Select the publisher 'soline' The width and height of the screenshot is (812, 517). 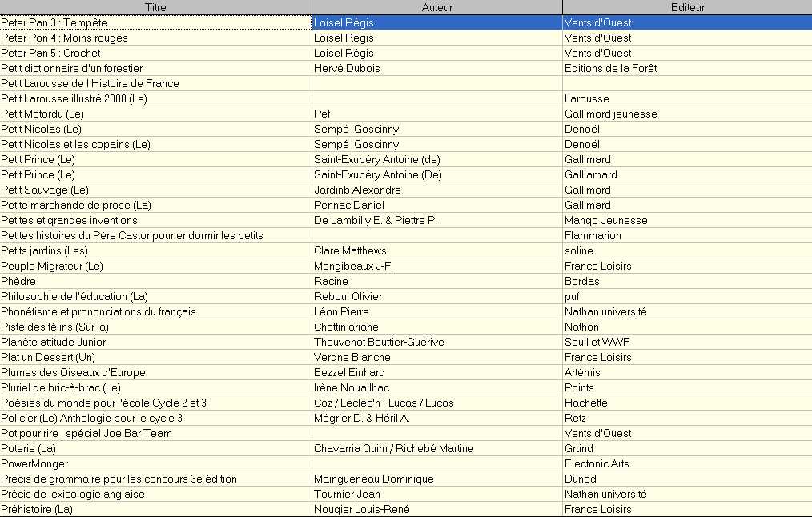[579, 250]
